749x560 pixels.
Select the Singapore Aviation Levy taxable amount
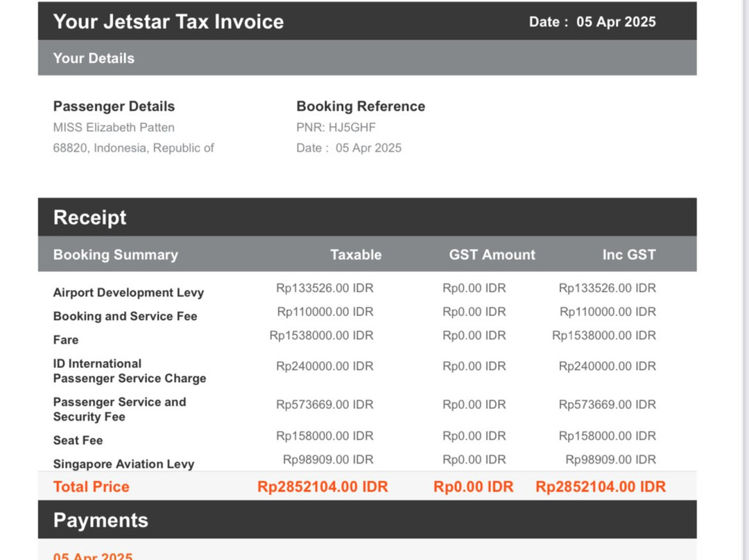[328, 460]
